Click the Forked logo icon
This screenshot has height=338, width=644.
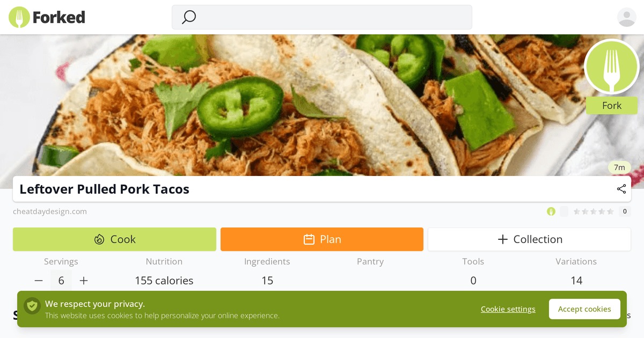tap(18, 17)
